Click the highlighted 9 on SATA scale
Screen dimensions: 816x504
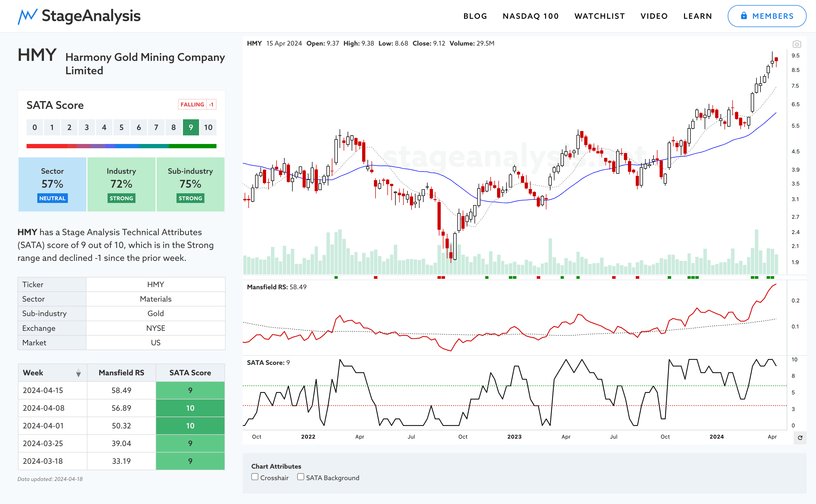[191, 127]
